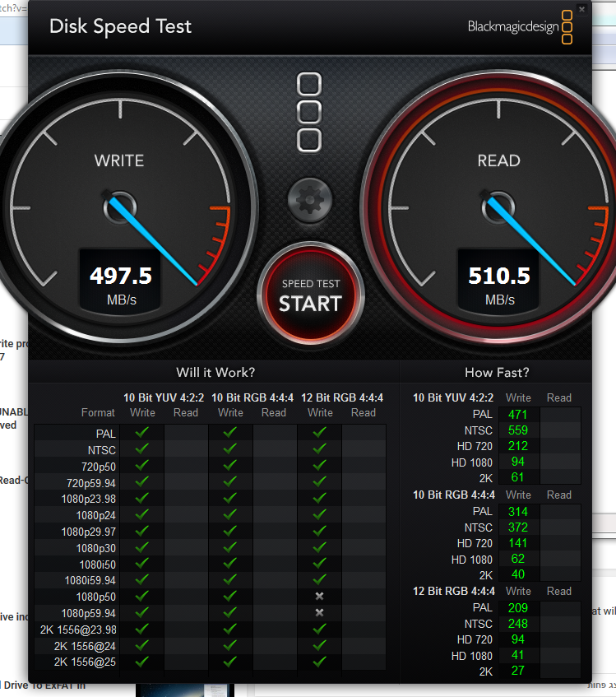616x697 pixels.
Task: Click the three stacked squares icon above the gear
Action: pos(309,112)
